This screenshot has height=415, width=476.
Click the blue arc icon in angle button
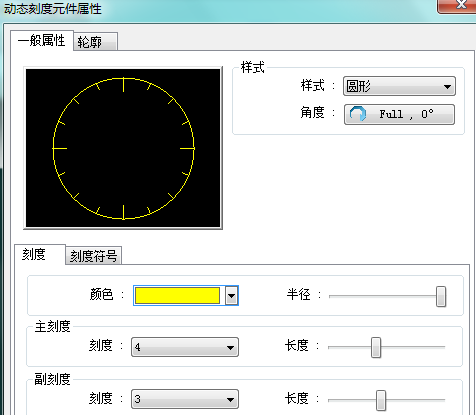(358, 114)
